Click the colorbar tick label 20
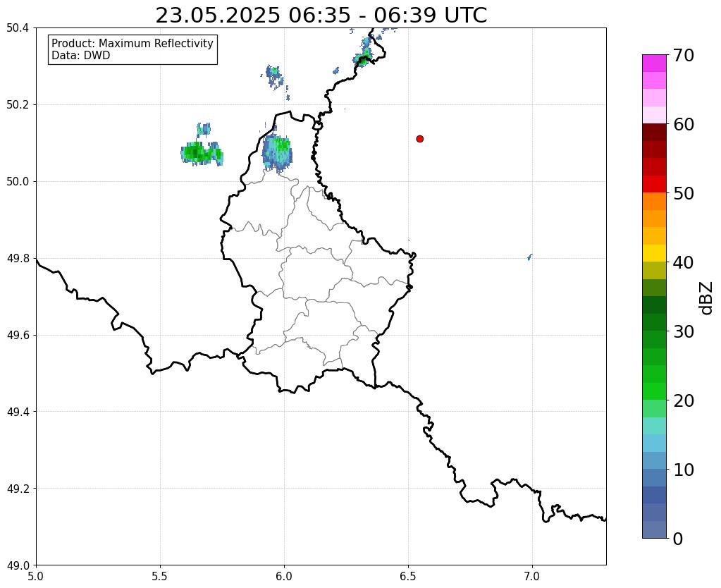Screen dimensions: 721x588 [684, 400]
